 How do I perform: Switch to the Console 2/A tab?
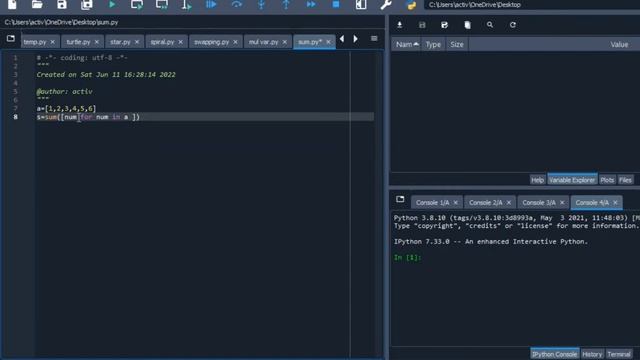coord(486,202)
